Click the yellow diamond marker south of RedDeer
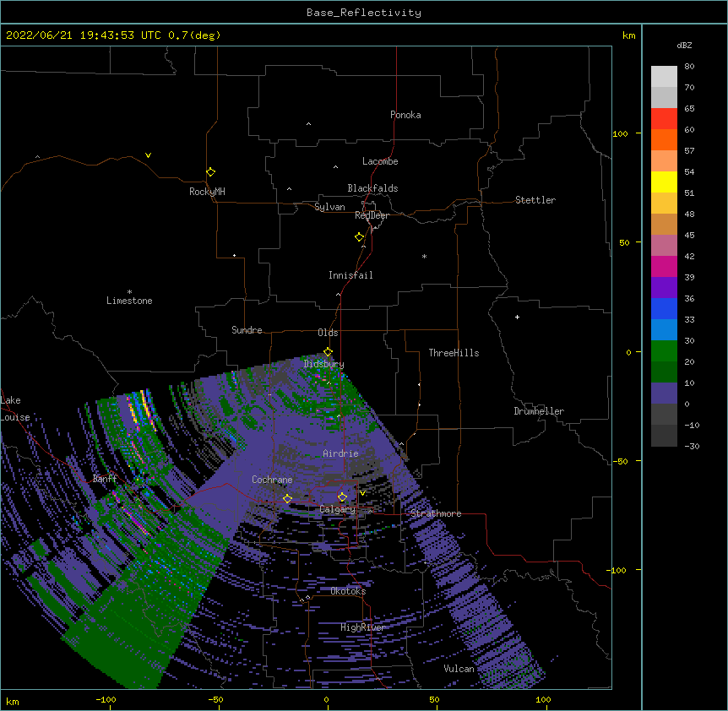Image resolution: width=728 pixels, height=711 pixels. point(360,236)
